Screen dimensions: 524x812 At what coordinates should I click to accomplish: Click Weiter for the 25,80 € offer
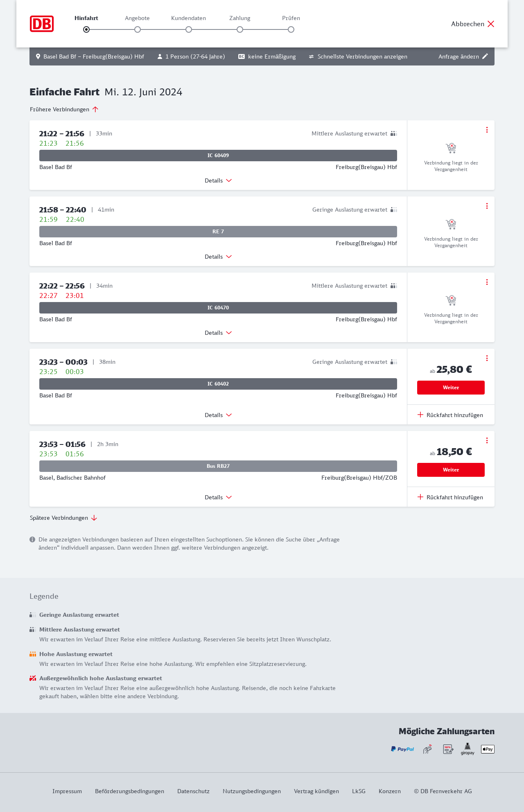[x=451, y=388]
